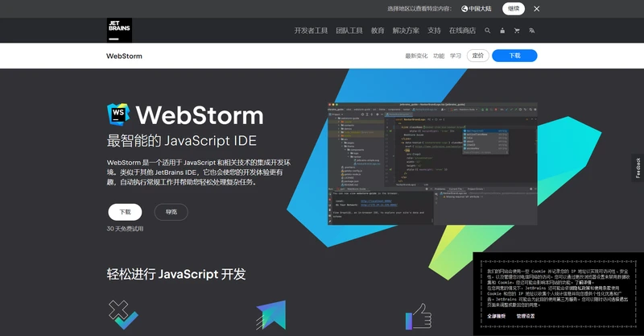The width and height of the screenshot is (644, 336).
Task: Open cookie 管理设置 options
Action: click(526, 316)
